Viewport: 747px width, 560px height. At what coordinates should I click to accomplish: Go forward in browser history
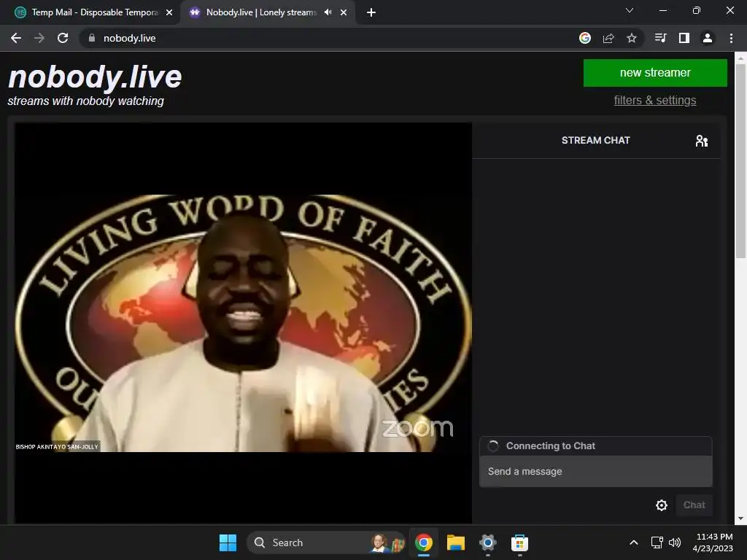39,38
